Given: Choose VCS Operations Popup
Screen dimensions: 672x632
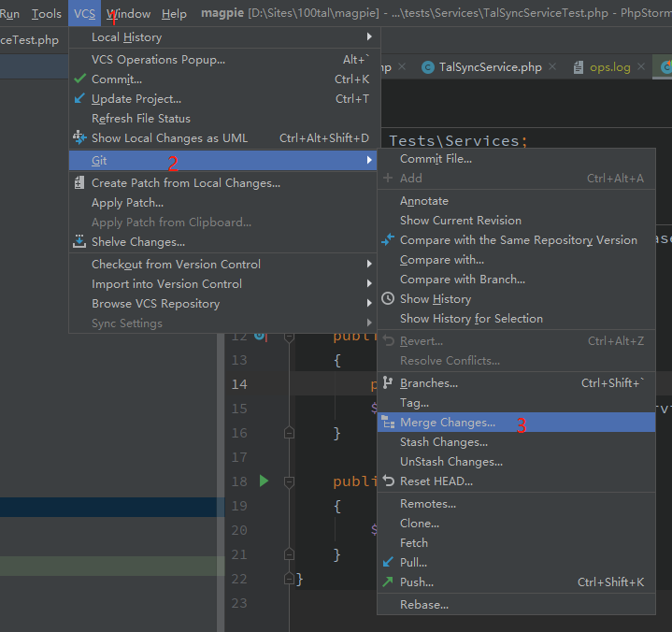Looking at the screenshot, I should (224, 60).
